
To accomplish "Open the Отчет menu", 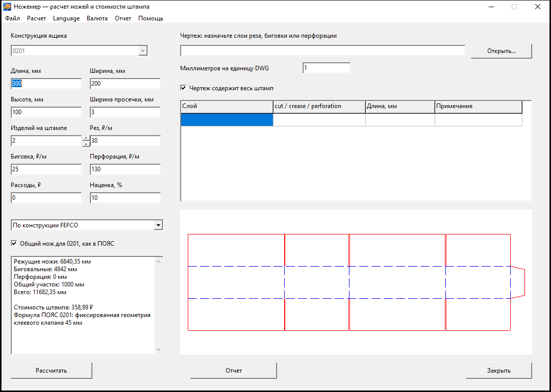I will tap(123, 18).
